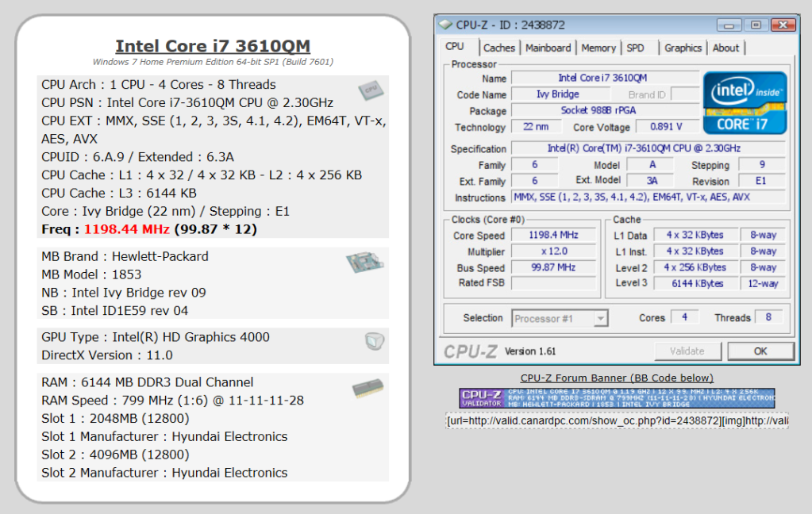Click the Brand ID field
Screen dimensions: 812x514
click(x=685, y=94)
